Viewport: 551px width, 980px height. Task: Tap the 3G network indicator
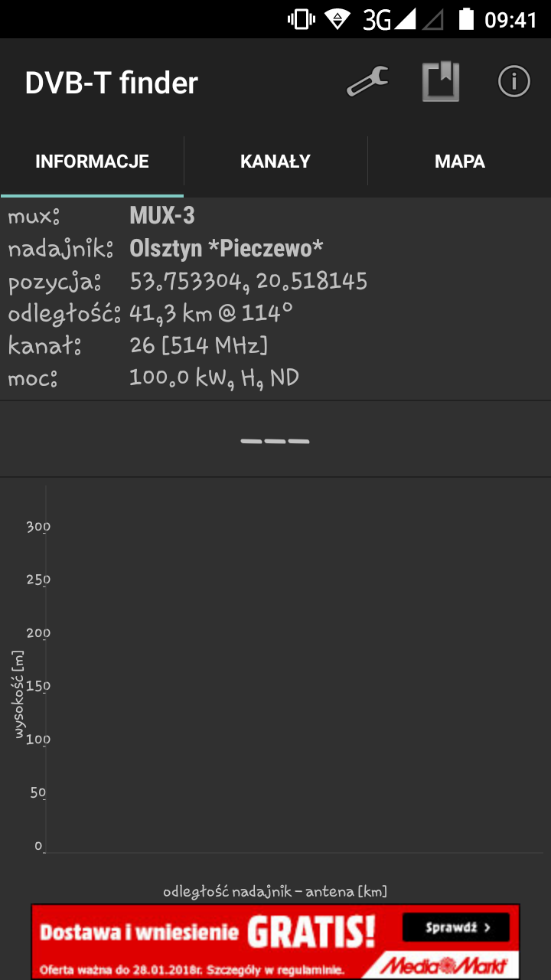click(390, 19)
